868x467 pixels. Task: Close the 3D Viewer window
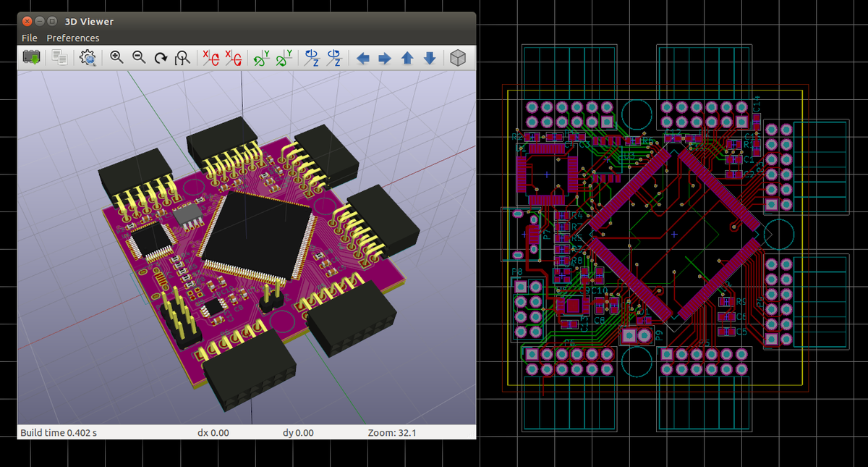28,22
